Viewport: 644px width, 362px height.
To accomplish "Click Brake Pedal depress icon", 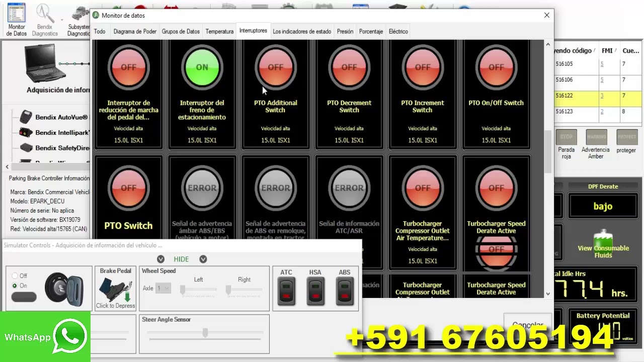I will pos(115,290).
